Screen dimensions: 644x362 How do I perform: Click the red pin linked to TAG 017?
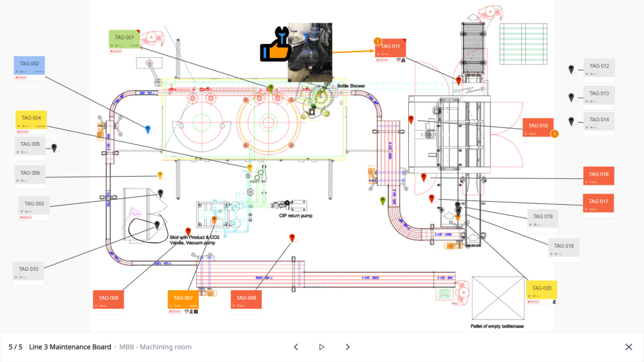click(x=431, y=199)
